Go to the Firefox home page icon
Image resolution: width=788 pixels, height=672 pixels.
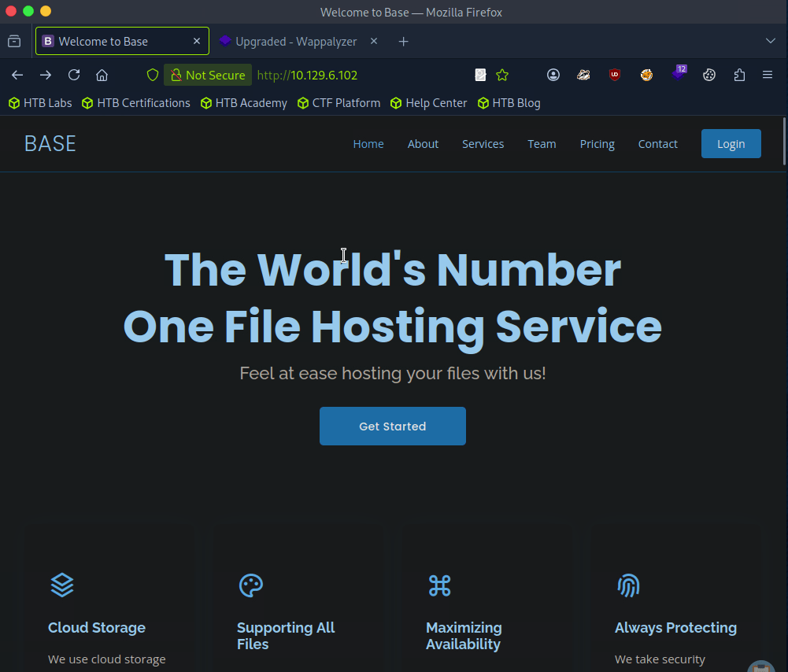pyautogui.click(x=102, y=75)
